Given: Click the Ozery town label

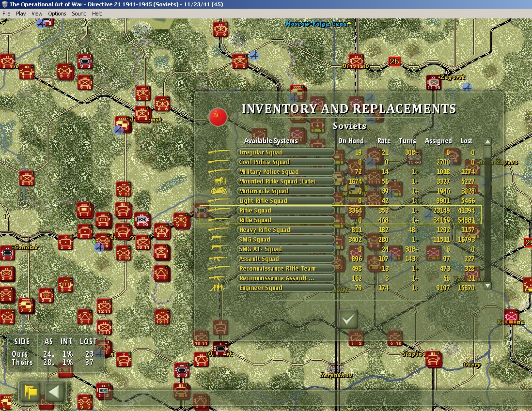Looking at the screenshot, I should [472, 365].
